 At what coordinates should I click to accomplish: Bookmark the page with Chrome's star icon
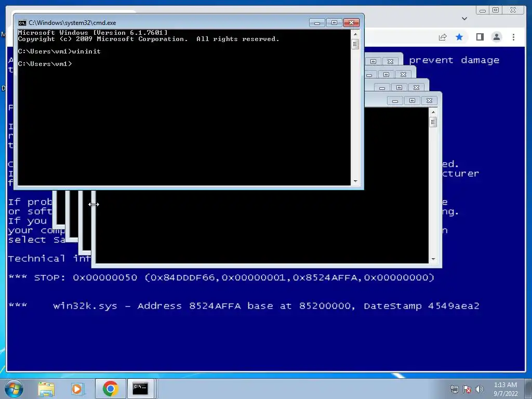coord(459,37)
